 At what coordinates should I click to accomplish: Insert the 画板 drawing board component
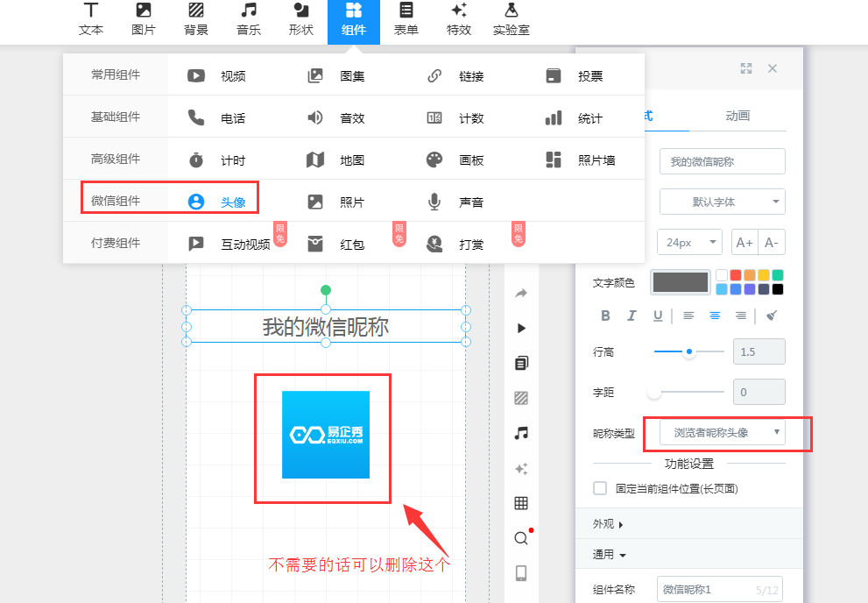tap(455, 160)
